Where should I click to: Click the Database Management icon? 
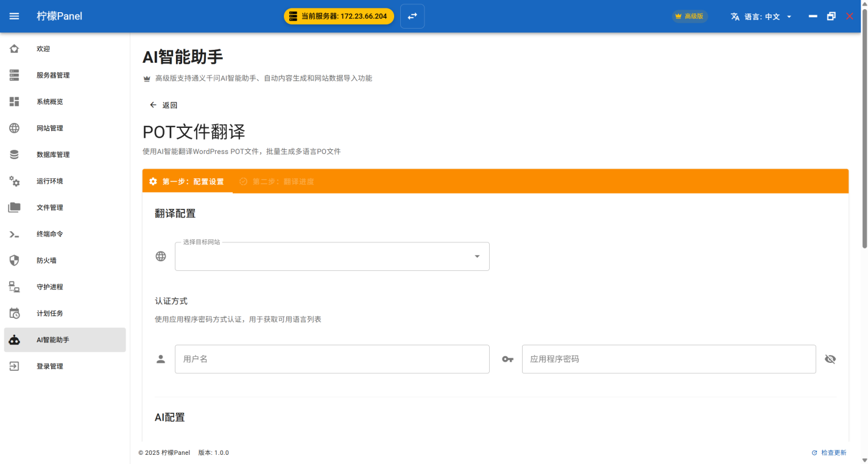coord(15,155)
